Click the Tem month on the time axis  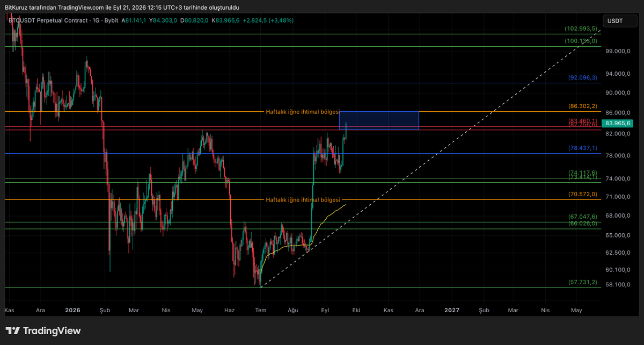click(x=261, y=310)
